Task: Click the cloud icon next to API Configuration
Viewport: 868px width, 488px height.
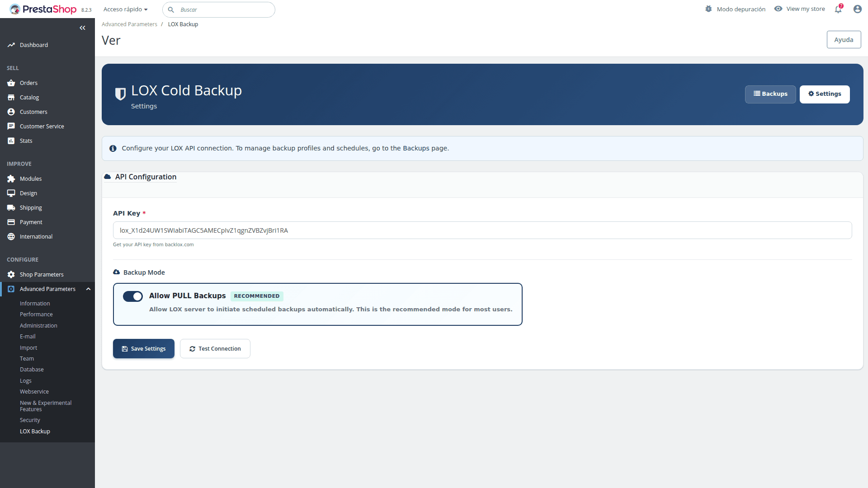Action: click(107, 176)
